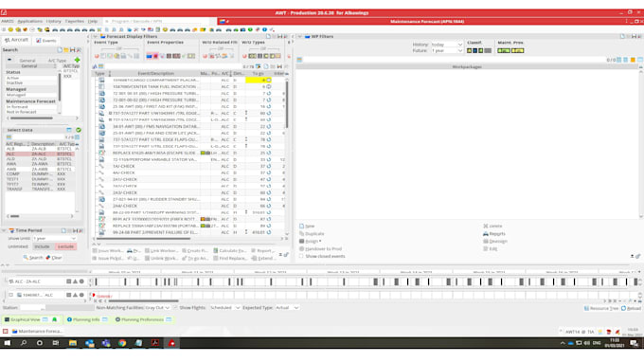Click the green add icon in Search panel
644x363 pixels.
78,60
